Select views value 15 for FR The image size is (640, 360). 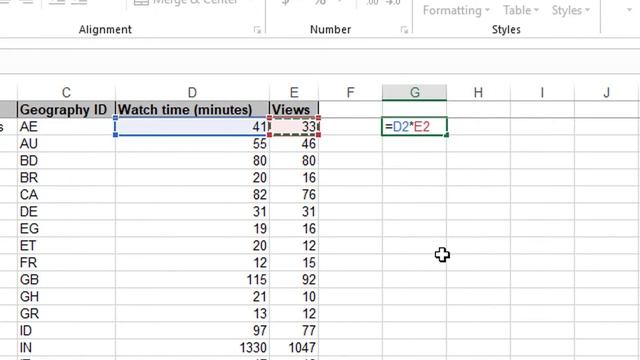click(294, 262)
